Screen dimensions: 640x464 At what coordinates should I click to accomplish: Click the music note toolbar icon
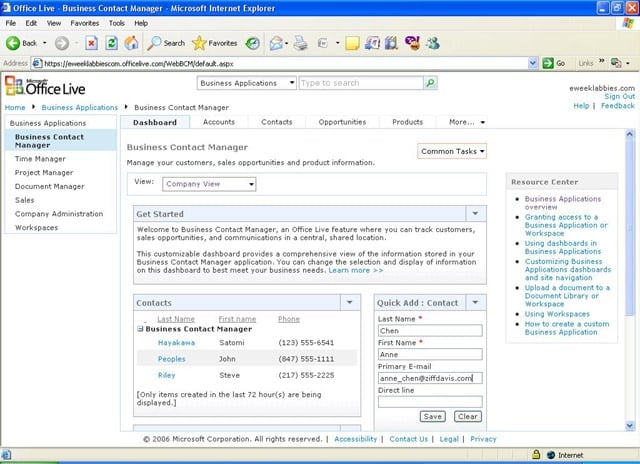click(372, 43)
